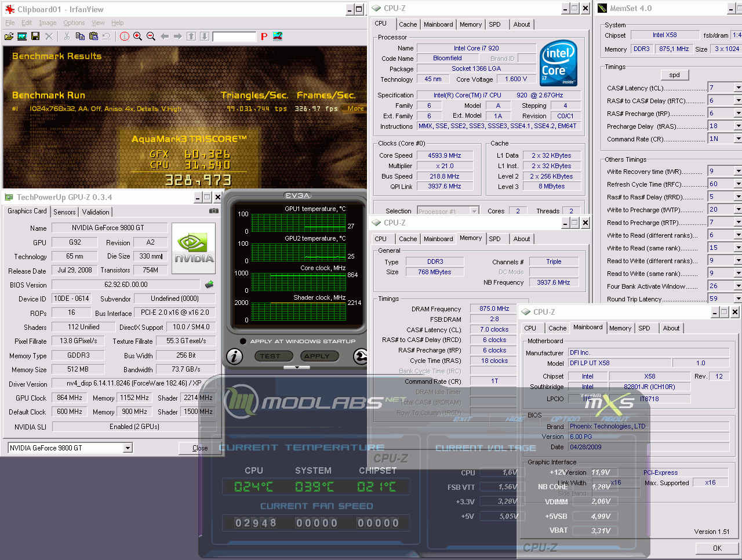Click the landscape picture icon in IrfanView toolbar
The width and height of the screenshot is (742, 560).
[x=278, y=37]
